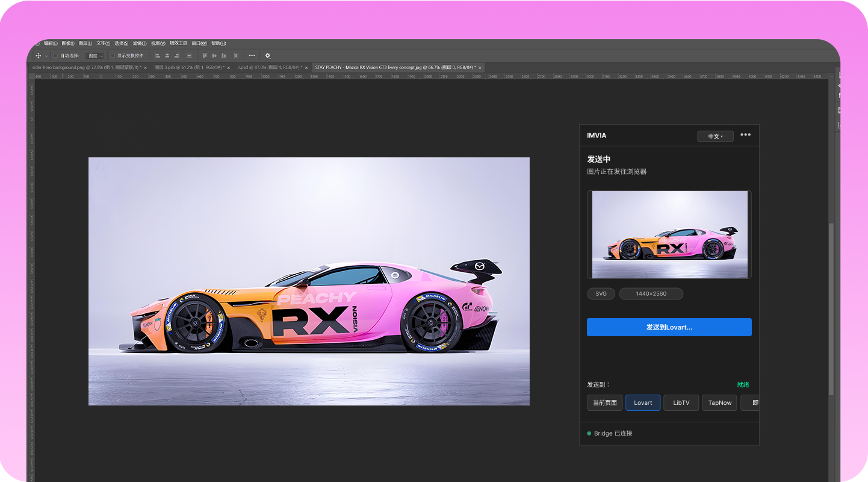Open the 视图(V) menu
Screen dimensions: 868x482
(x=158, y=43)
